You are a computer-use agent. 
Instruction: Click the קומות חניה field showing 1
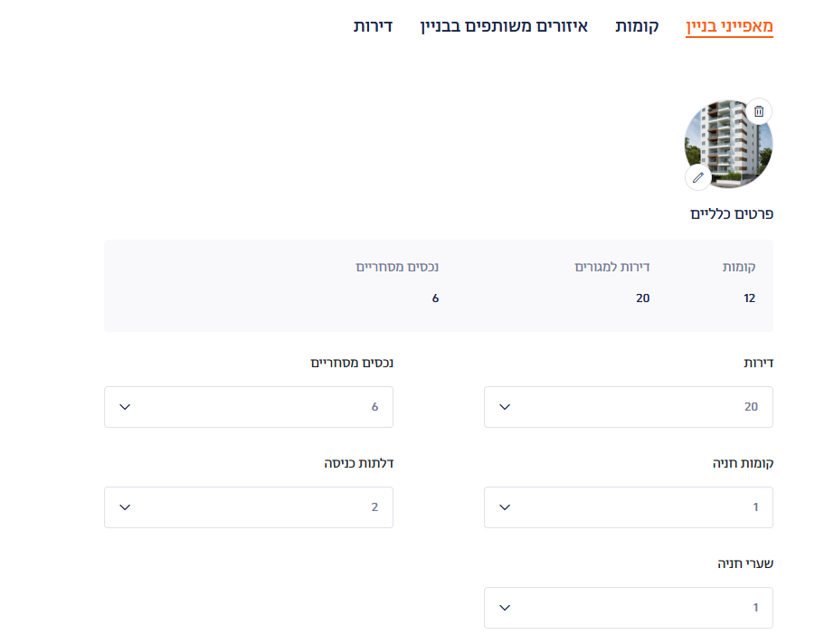[629, 507]
